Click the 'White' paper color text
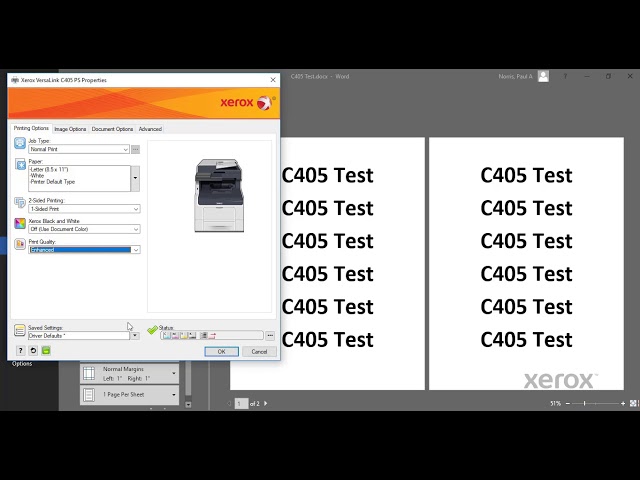 pyautogui.click(x=37, y=176)
